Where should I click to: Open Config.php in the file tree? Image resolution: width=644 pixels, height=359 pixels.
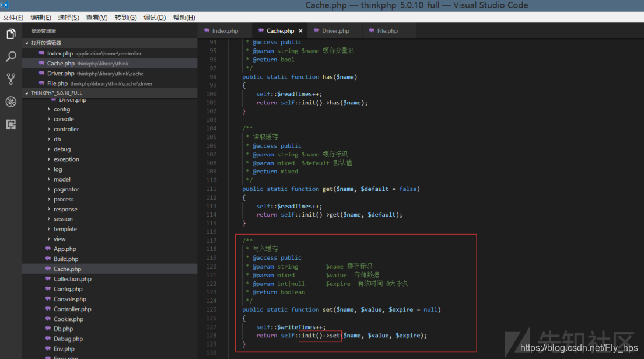(110, 289)
